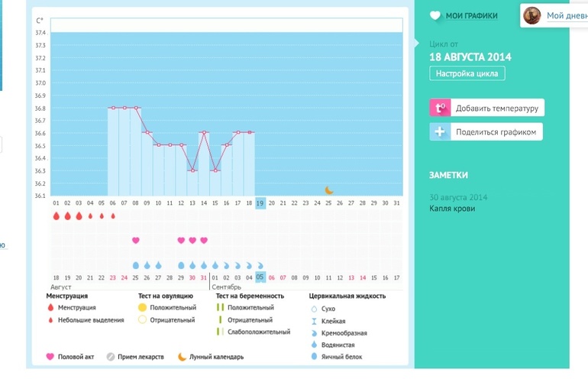Click the Лунный календарь legend moon icon
Viewport: 588px width, 379px height.
(x=183, y=357)
